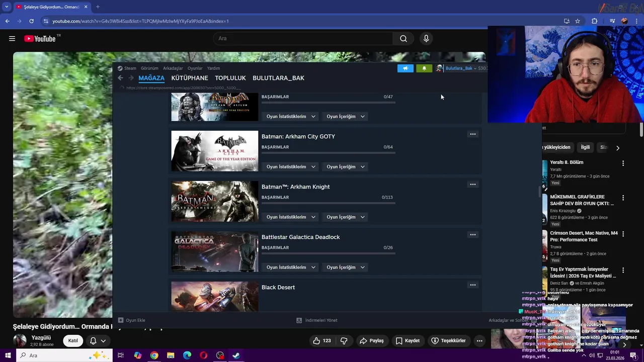Open three-dot options for Batman: Arkham Knight
Image resolution: width=644 pixels, height=362 pixels.
[472, 185]
